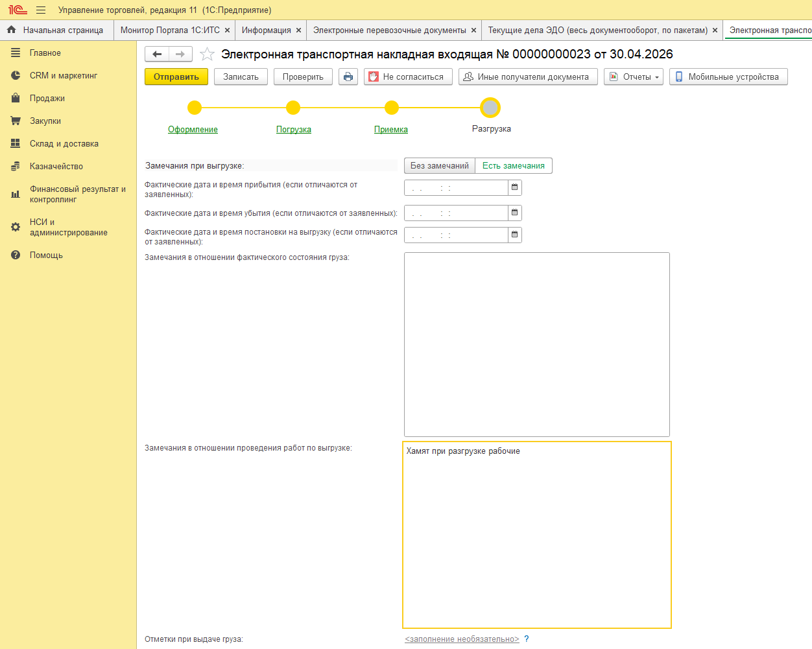Select the 'Есть замечания' toggle option

(x=513, y=166)
